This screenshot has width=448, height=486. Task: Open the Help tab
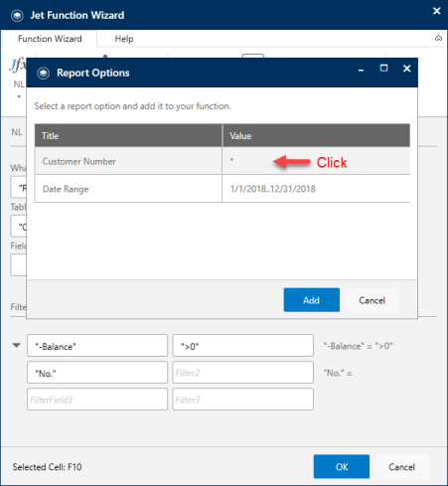(124, 39)
